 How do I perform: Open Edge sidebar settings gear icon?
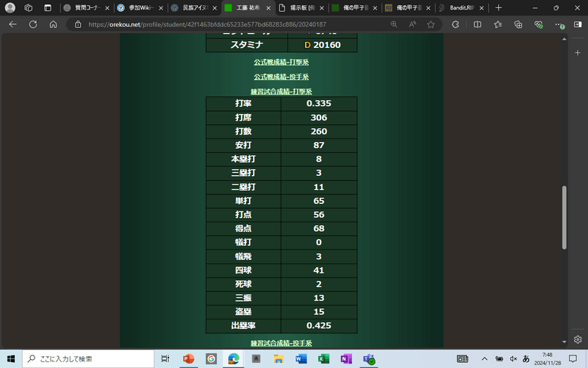[578, 339]
